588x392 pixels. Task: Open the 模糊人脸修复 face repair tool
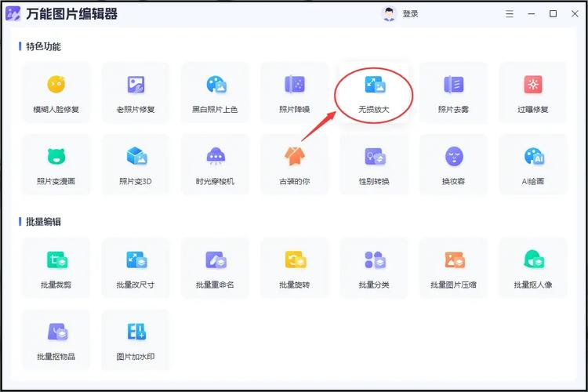[x=56, y=93]
